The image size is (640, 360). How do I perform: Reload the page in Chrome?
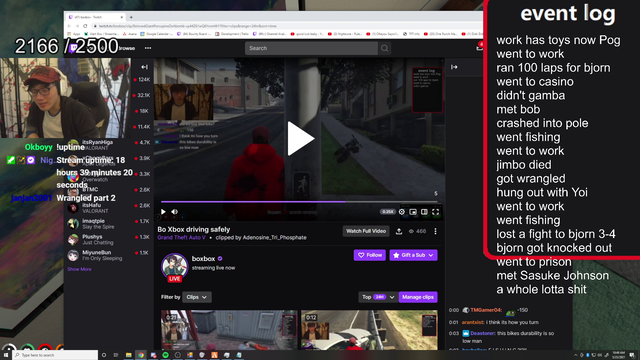[x=85, y=26]
